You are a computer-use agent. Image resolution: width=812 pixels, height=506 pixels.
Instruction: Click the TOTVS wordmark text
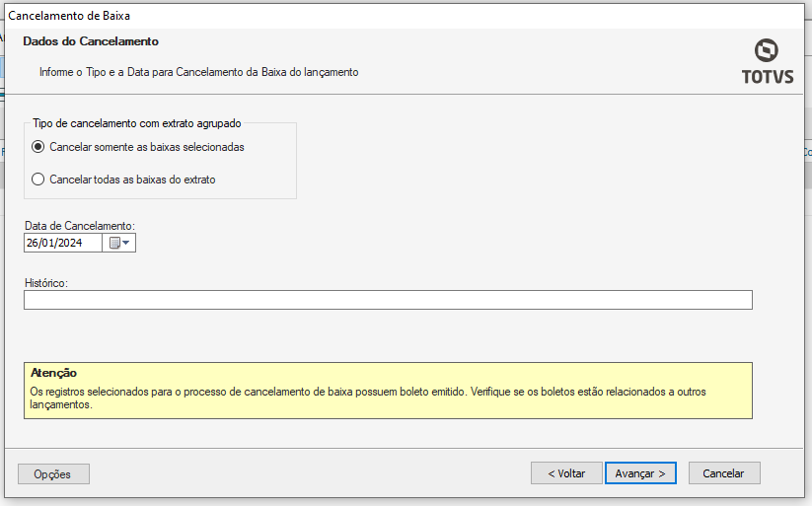[x=767, y=77]
